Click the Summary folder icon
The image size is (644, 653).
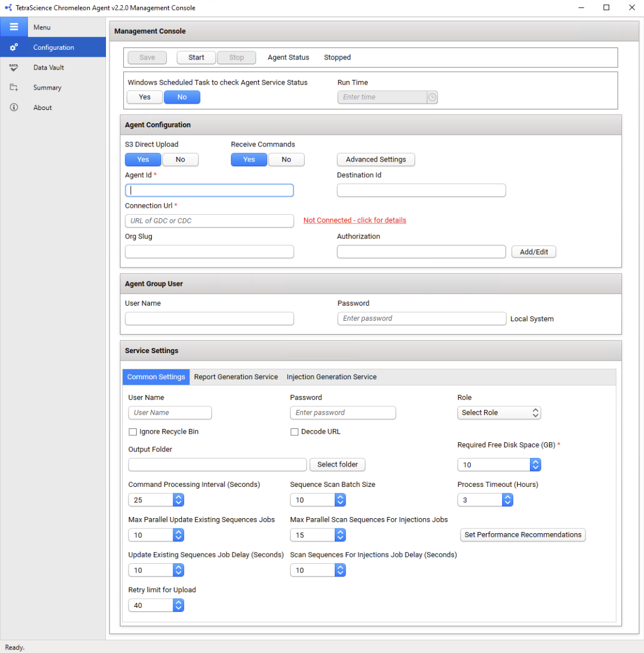(x=14, y=87)
